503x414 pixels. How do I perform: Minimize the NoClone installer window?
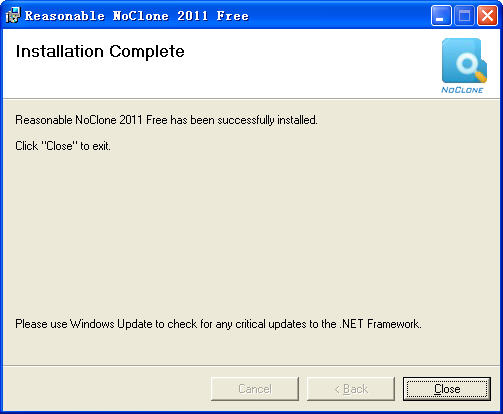441,15
